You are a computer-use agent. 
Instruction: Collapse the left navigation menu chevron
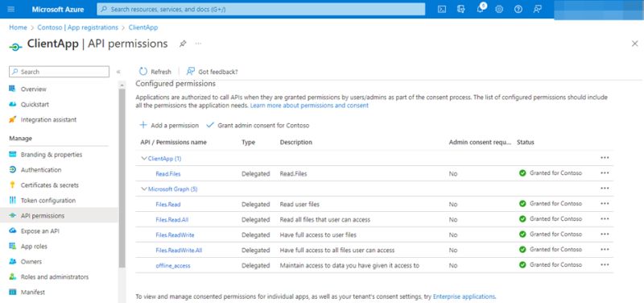pos(118,72)
